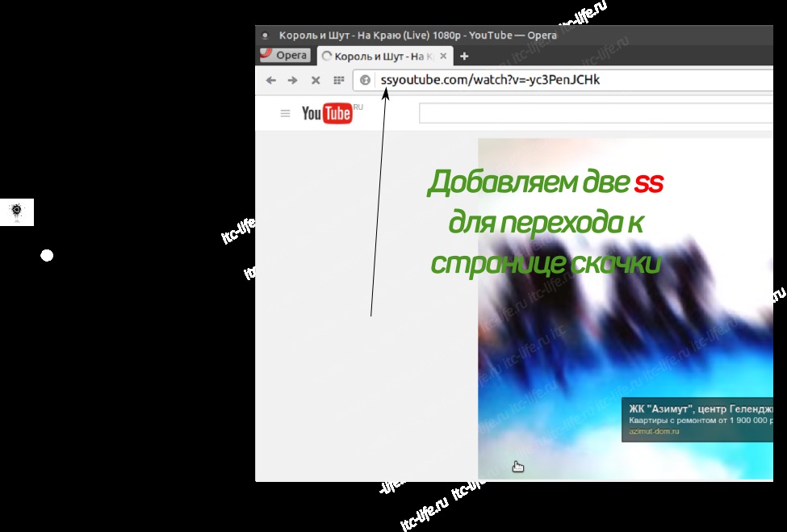Click the site info globe icon
The width and height of the screenshot is (787, 532).
click(366, 80)
